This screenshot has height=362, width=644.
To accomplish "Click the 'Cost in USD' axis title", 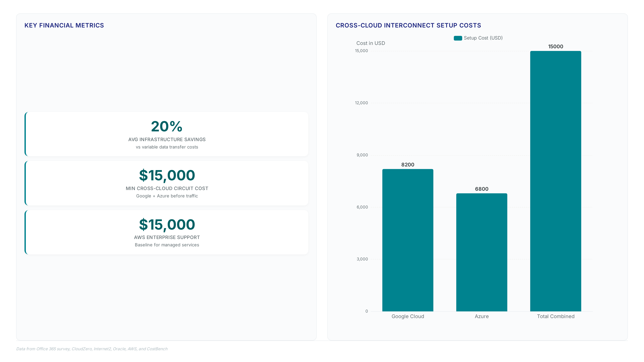I will pyautogui.click(x=370, y=43).
